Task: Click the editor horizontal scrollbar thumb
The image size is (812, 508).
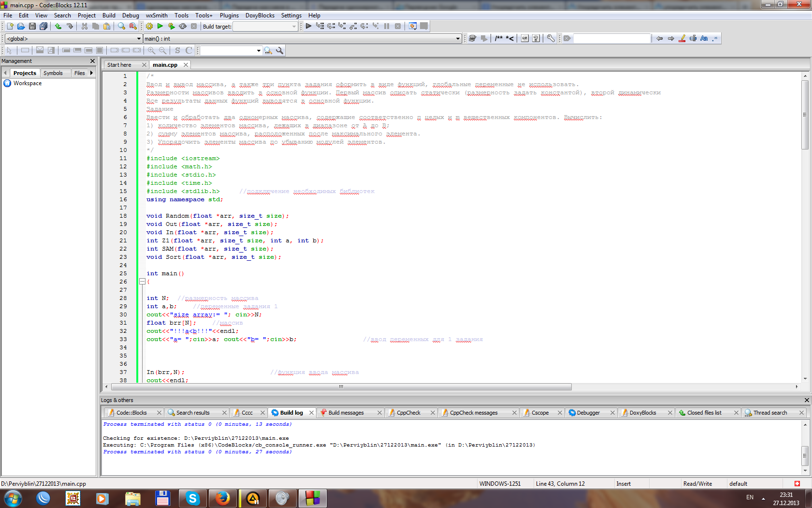Action: (341, 387)
